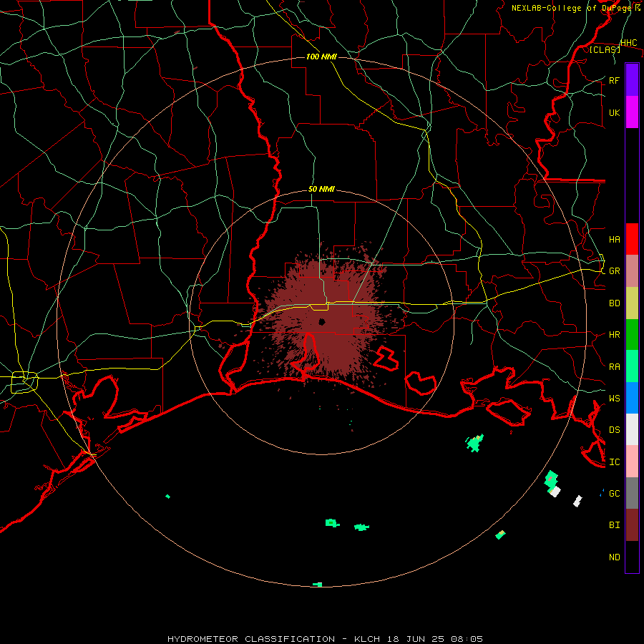Click the DS legend label
Screen dimensions: 644x644
click(x=614, y=430)
